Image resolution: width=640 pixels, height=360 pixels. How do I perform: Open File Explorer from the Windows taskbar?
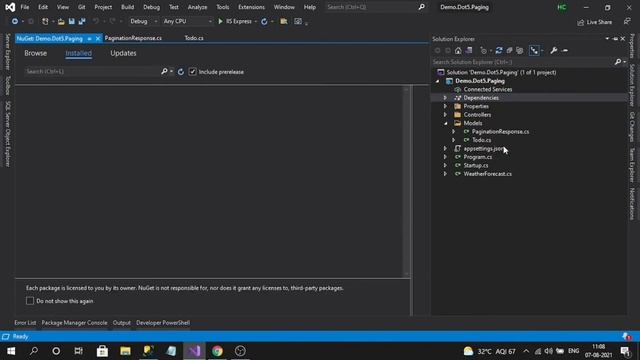coord(125,351)
